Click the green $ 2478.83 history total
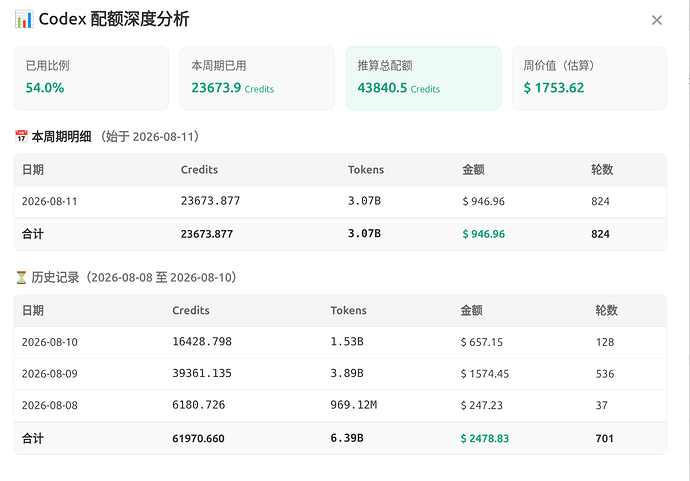 tap(484, 439)
